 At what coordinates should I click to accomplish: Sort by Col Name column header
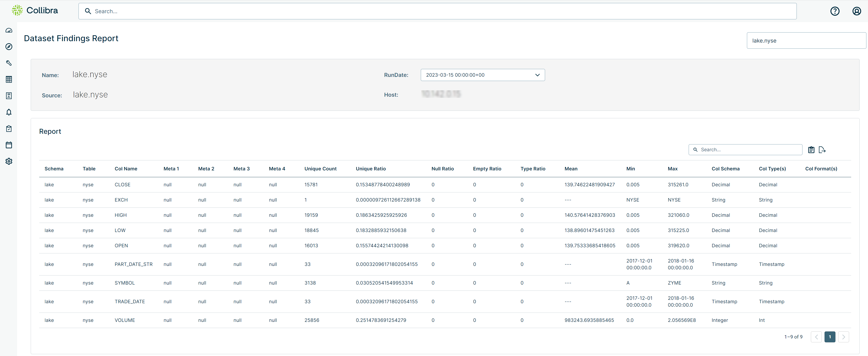point(126,169)
